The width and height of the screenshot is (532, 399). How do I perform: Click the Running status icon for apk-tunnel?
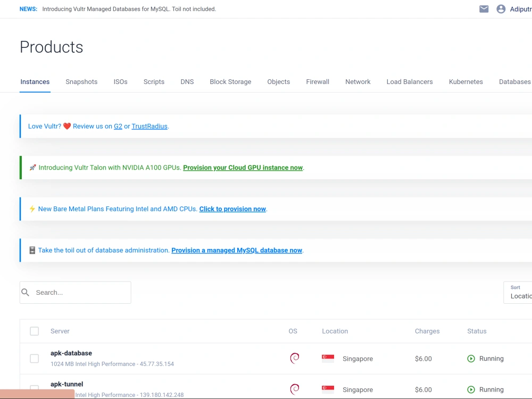tap(471, 389)
